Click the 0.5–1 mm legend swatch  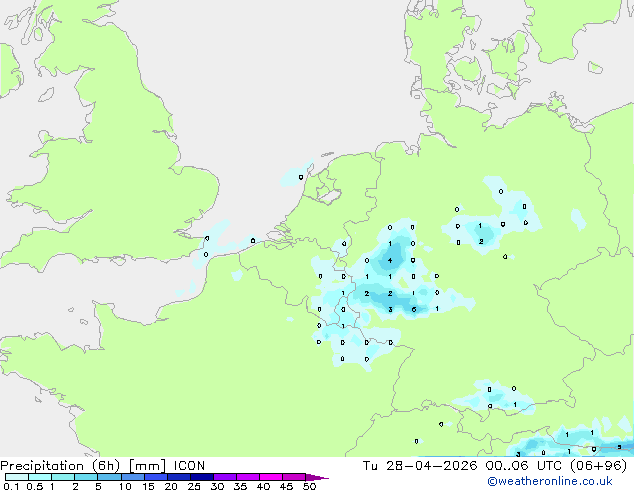(40, 477)
